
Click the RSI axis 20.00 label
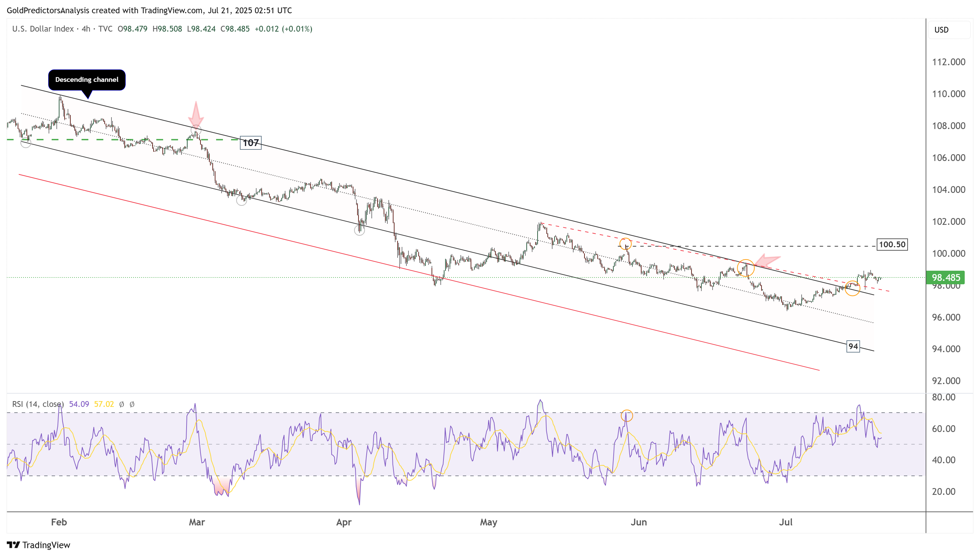(944, 491)
